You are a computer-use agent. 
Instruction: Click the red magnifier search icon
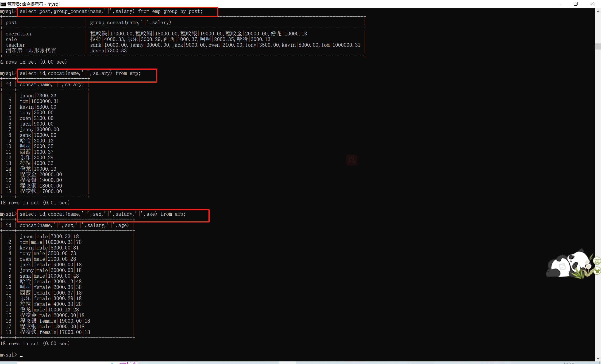tap(351, 160)
